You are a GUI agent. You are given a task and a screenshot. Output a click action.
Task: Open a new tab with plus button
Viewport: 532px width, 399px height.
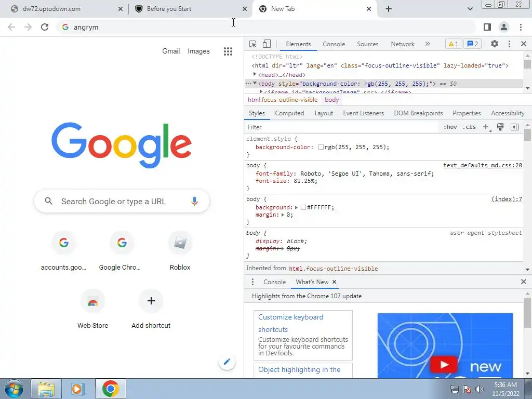[389, 9]
